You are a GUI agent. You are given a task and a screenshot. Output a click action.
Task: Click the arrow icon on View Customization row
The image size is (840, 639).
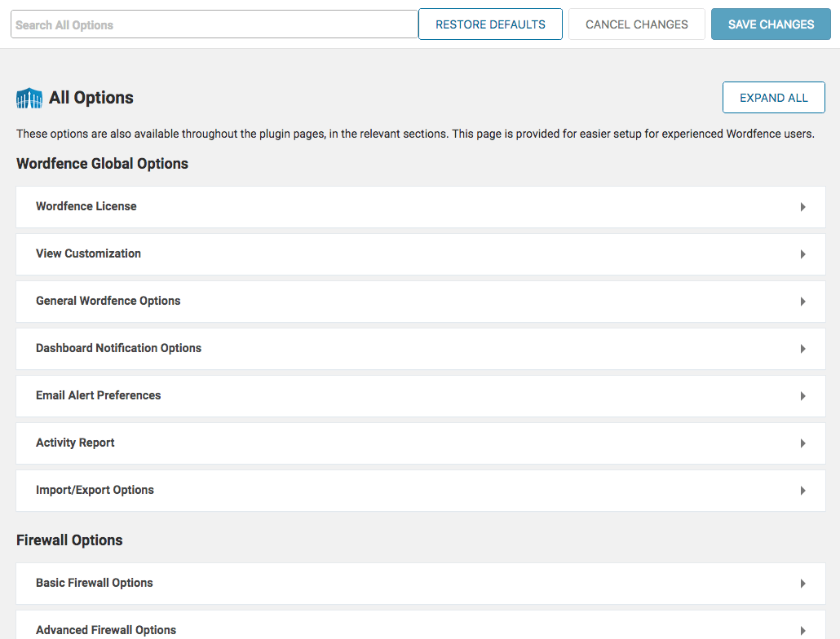[802, 254]
